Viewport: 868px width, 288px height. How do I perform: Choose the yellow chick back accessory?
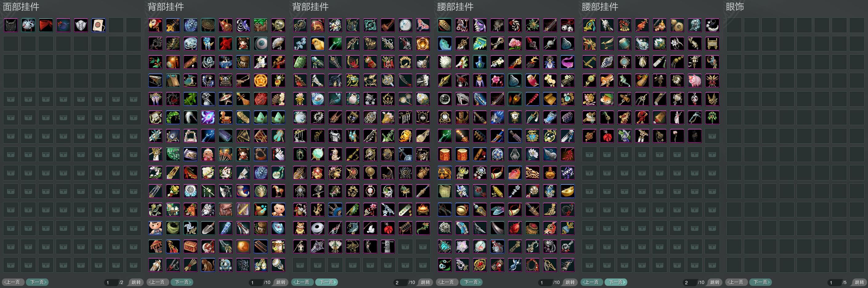point(317,44)
